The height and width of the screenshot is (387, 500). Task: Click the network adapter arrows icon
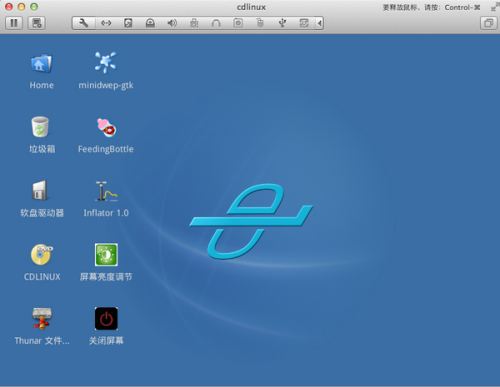coord(106,23)
